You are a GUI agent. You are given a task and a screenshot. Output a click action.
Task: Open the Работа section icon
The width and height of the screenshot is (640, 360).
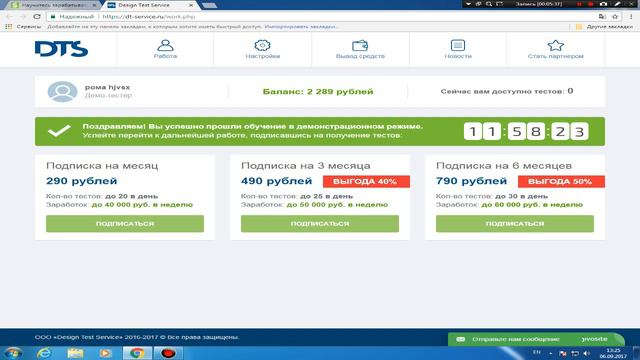(165, 45)
